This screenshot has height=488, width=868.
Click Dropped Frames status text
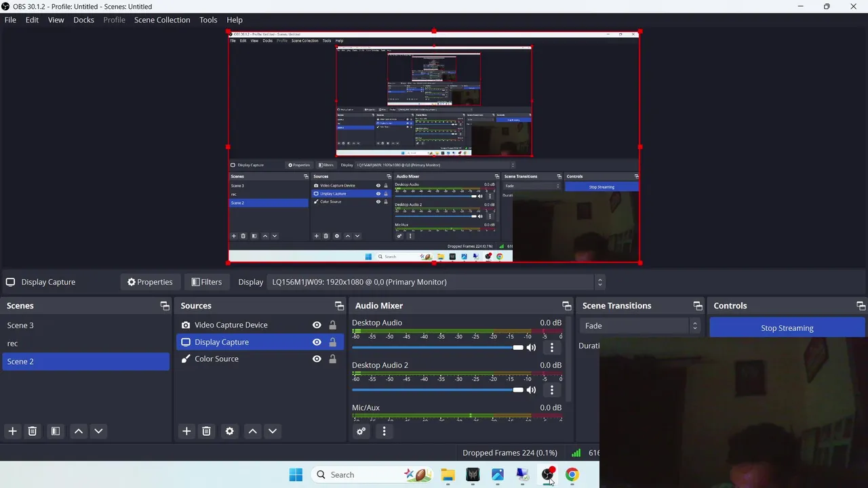(510, 453)
